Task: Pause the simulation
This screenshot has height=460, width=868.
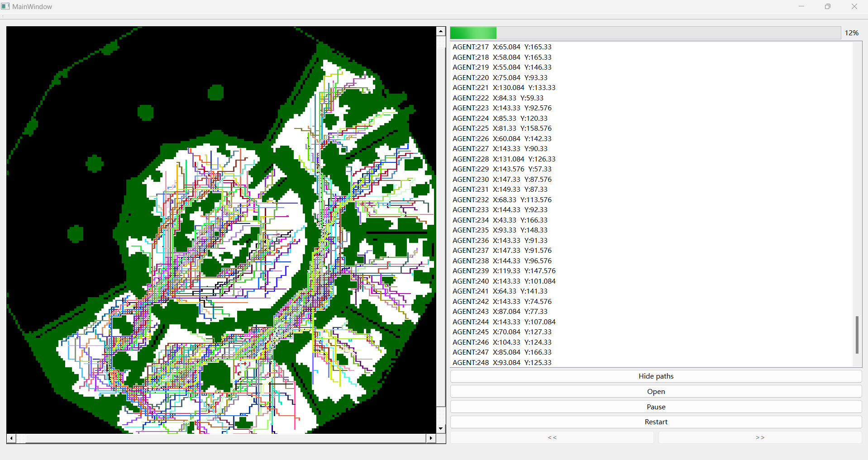Action: click(656, 407)
